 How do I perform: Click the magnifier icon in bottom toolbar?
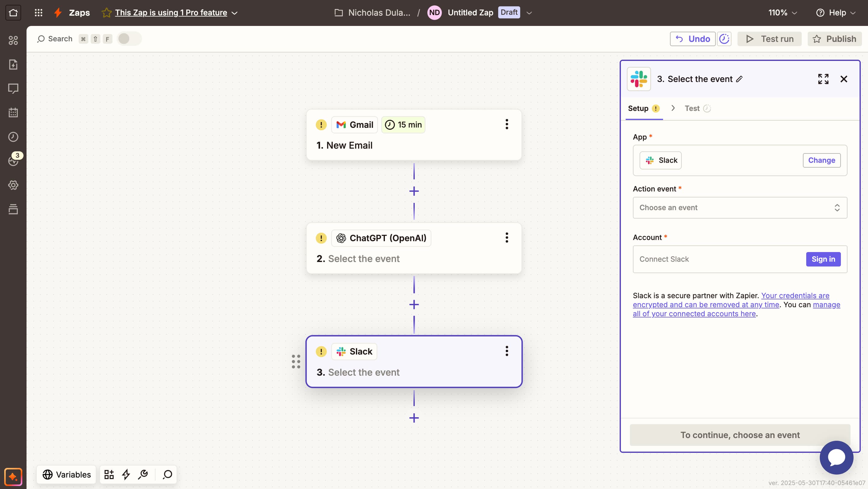point(168,475)
